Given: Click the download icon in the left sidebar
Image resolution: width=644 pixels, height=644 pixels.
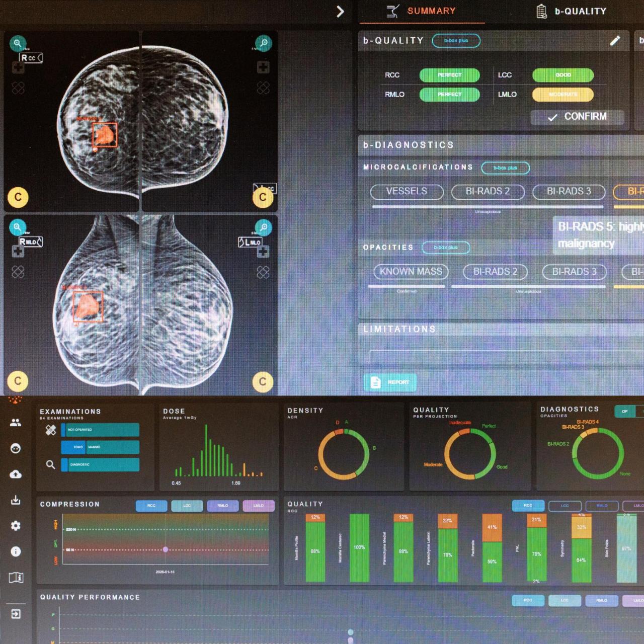Looking at the screenshot, I should pyautogui.click(x=16, y=500).
